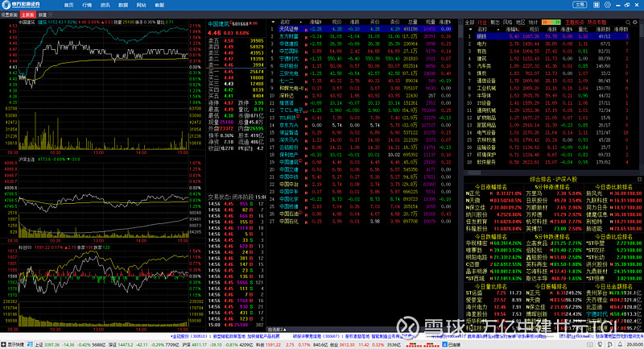644x349 pixels.
Task: Click the 自选股 tab below watchlist
Action: click(x=277, y=330)
